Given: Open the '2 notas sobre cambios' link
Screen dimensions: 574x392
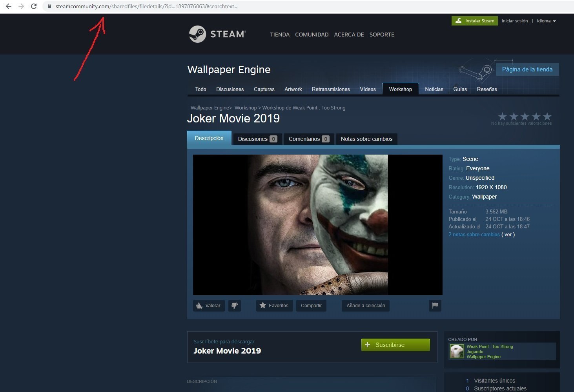Looking at the screenshot, I should pyautogui.click(x=474, y=234).
